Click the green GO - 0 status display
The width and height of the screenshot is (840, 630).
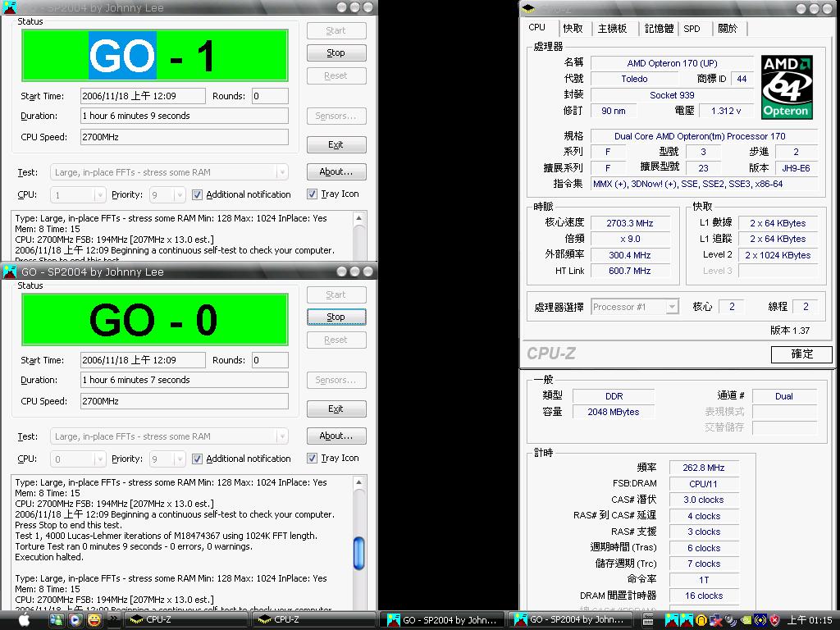pyautogui.click(x=155, y=319)
